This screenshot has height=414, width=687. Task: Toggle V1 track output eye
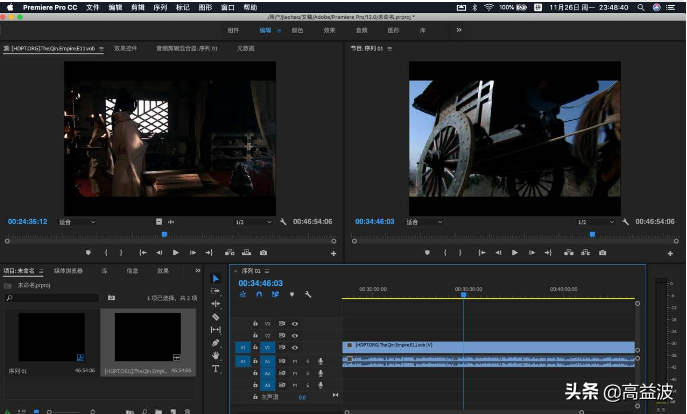pyautogui.click(x=295, y=347)
